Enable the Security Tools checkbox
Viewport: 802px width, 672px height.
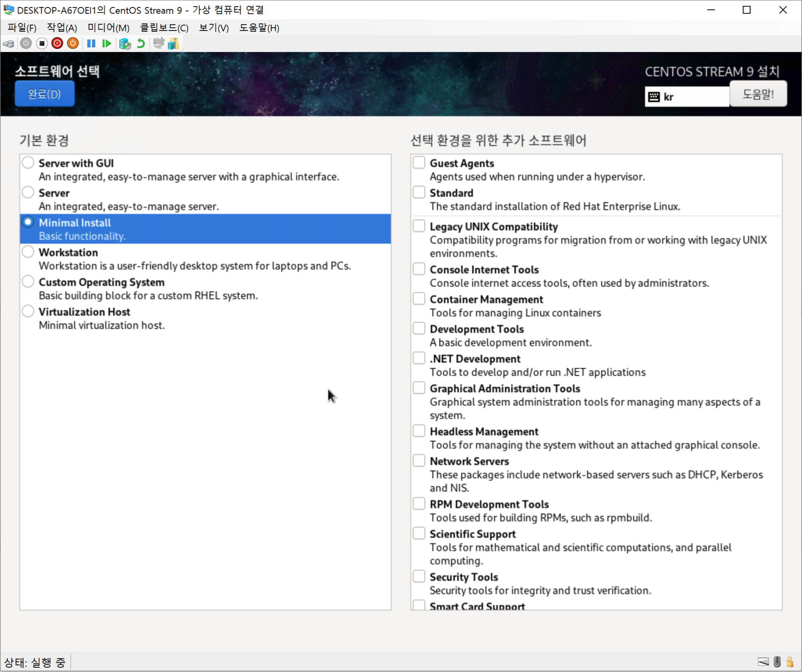(x=419, y=576)
